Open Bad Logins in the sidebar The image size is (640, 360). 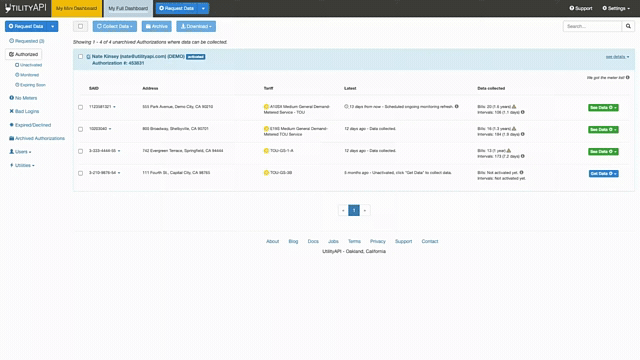click(x=24, y=111)
